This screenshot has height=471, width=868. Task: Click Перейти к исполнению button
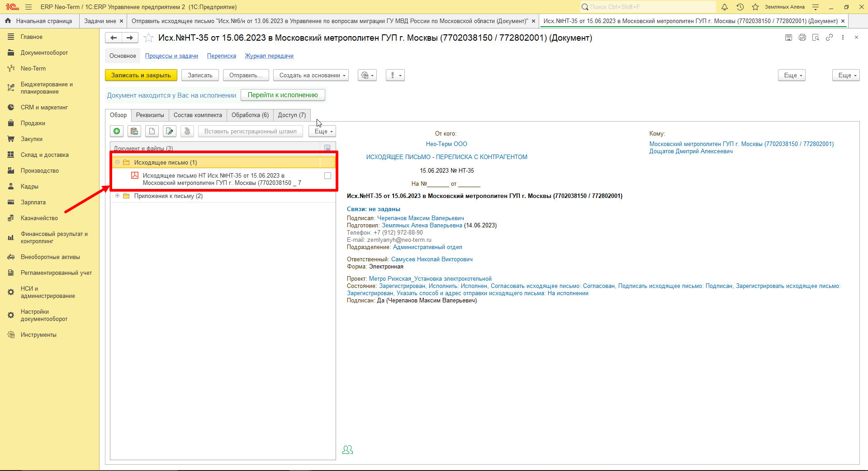(283, 95)
